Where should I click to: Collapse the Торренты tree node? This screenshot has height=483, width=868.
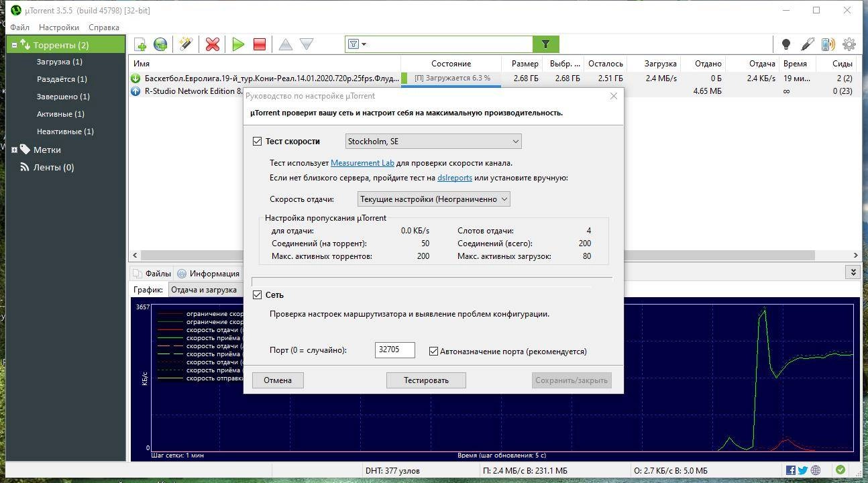pyautogui.click(x=14, y=45)
